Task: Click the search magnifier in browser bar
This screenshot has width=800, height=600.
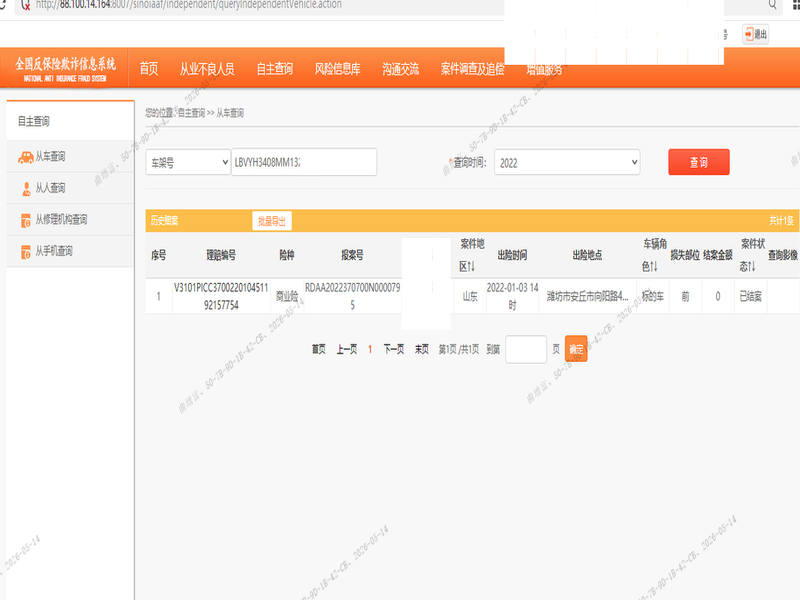Action: (x=772, y=5)
